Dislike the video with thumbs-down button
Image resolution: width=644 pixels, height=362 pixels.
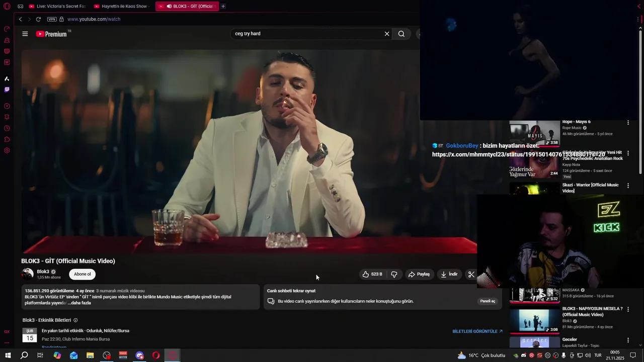pos(394,274)
